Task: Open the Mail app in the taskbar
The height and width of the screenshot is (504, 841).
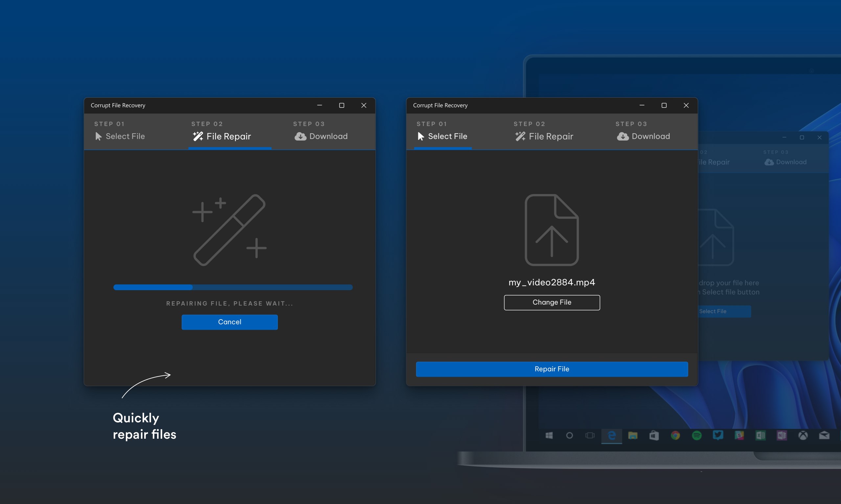Action: pyautogui.click(x=824, y=435)
